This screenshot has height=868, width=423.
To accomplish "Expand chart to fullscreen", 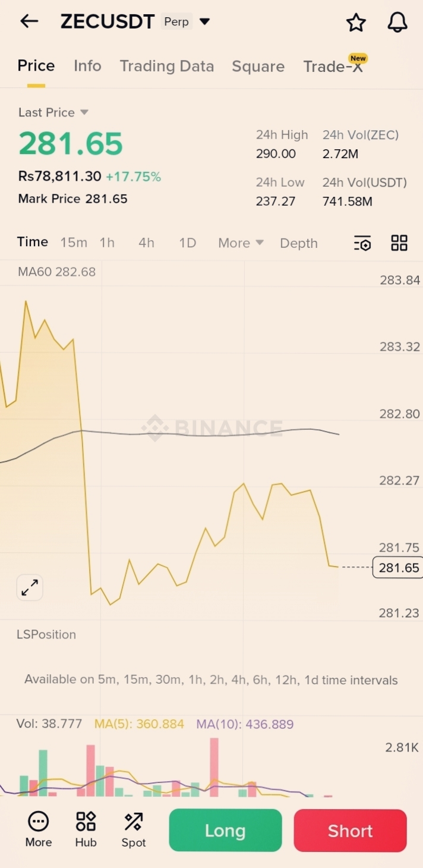I will pos(29,588).
